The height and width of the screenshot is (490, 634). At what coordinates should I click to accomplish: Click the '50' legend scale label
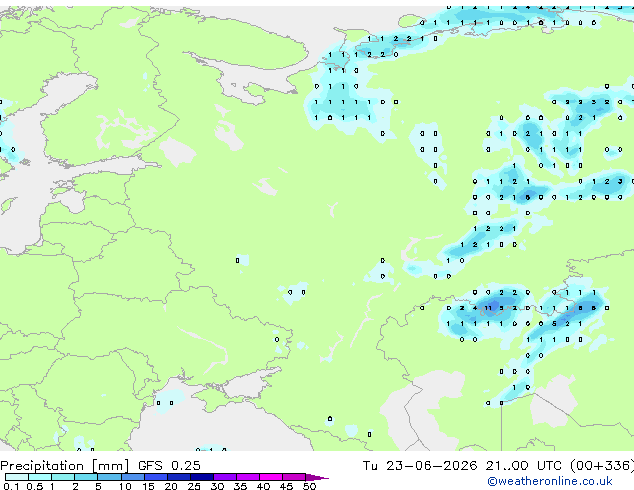[x=309, y=486]
